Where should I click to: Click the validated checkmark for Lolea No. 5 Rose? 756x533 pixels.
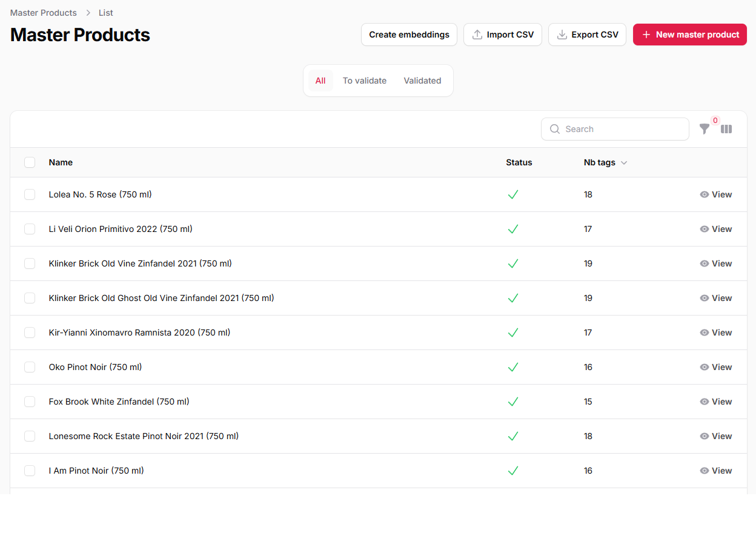pyautogui.click(x=513, y=194)
